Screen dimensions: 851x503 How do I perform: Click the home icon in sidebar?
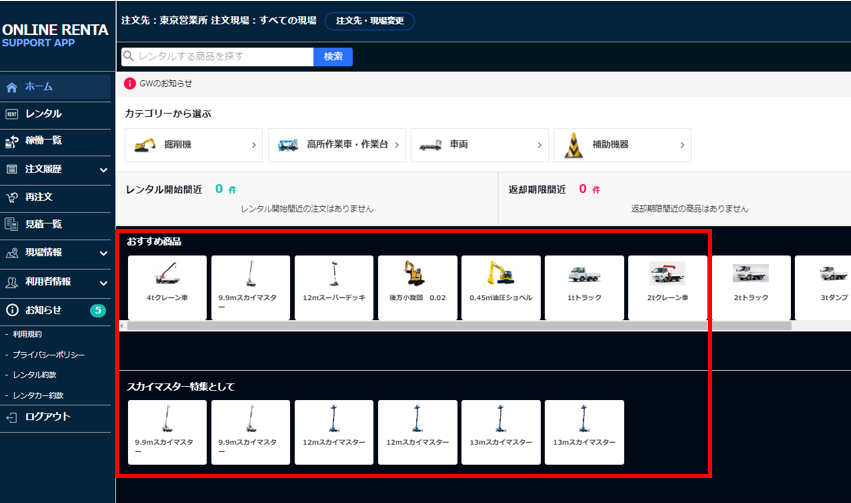(12, 87)
